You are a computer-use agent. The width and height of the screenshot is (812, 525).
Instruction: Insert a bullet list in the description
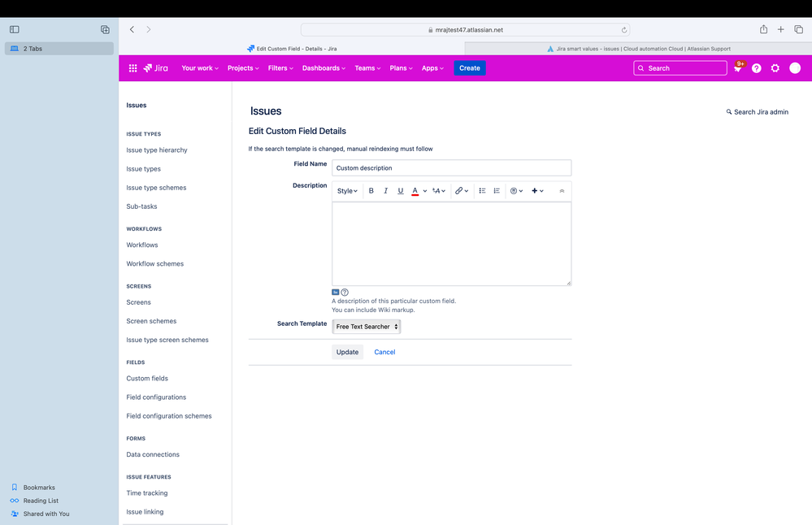pyautogui.click(x=481, y=190)
